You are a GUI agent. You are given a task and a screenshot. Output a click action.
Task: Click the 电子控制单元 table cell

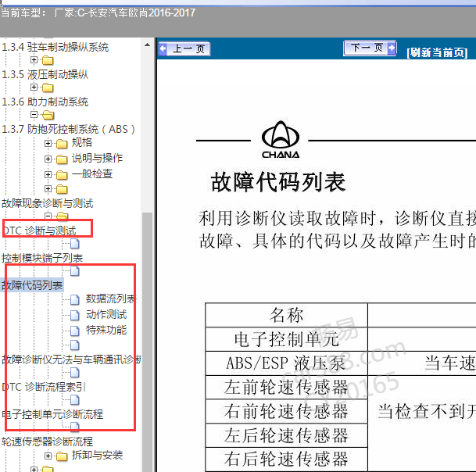pos(286,339)
